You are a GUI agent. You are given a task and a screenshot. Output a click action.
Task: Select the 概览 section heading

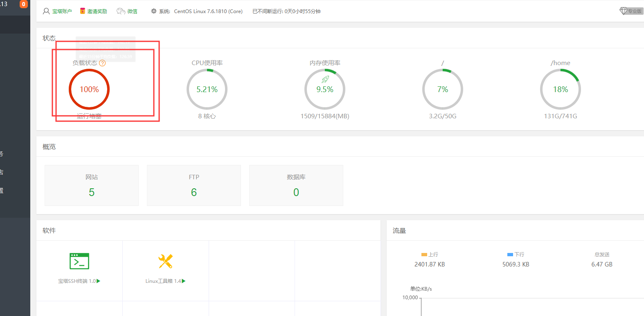coord(49,147)
